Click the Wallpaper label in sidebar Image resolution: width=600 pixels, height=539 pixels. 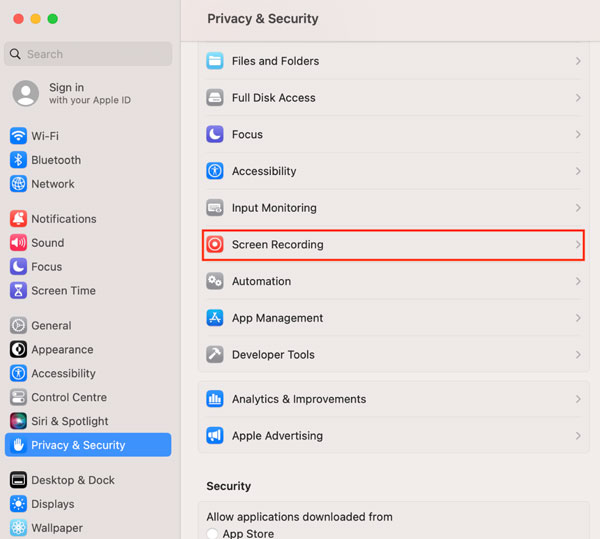tap(57, 528)
